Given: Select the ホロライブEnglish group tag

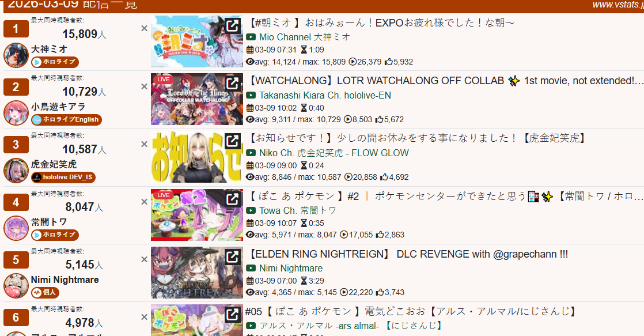Looking at the screenshot, I should pyautogui.click(x=67, y=119).
